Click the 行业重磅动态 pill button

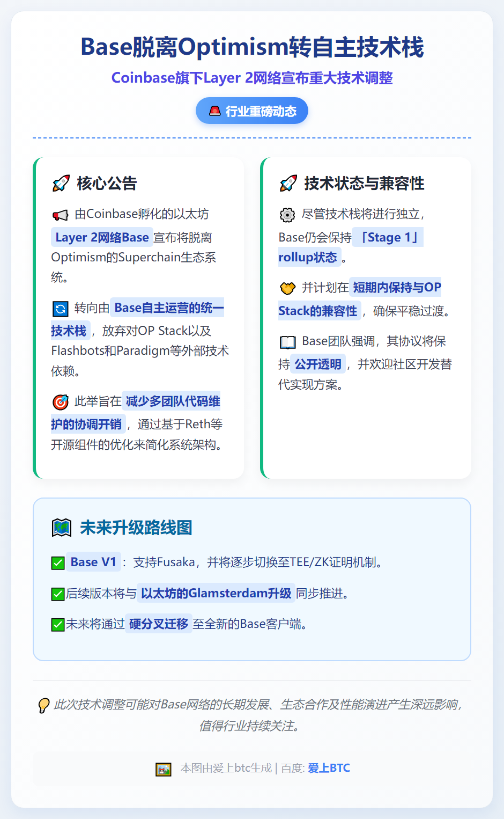coord(252,111)
